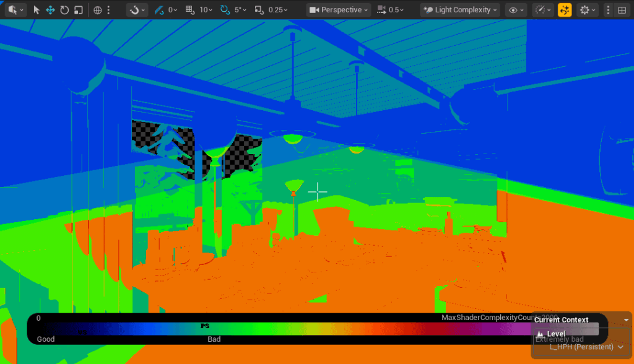Click the world coordinate system globe icon

point(98,10)
